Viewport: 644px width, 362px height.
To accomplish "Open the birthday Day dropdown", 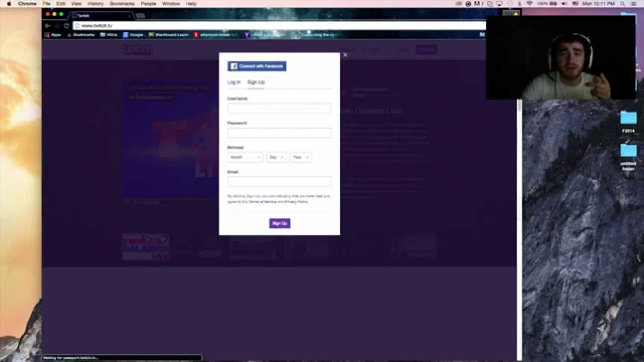I will [276, 157].
